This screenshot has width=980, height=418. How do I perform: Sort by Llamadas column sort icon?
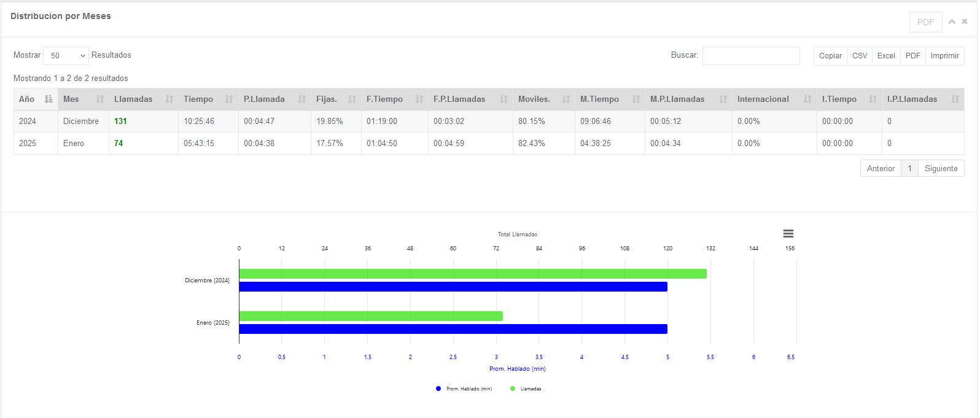click(x=169, y=99)
